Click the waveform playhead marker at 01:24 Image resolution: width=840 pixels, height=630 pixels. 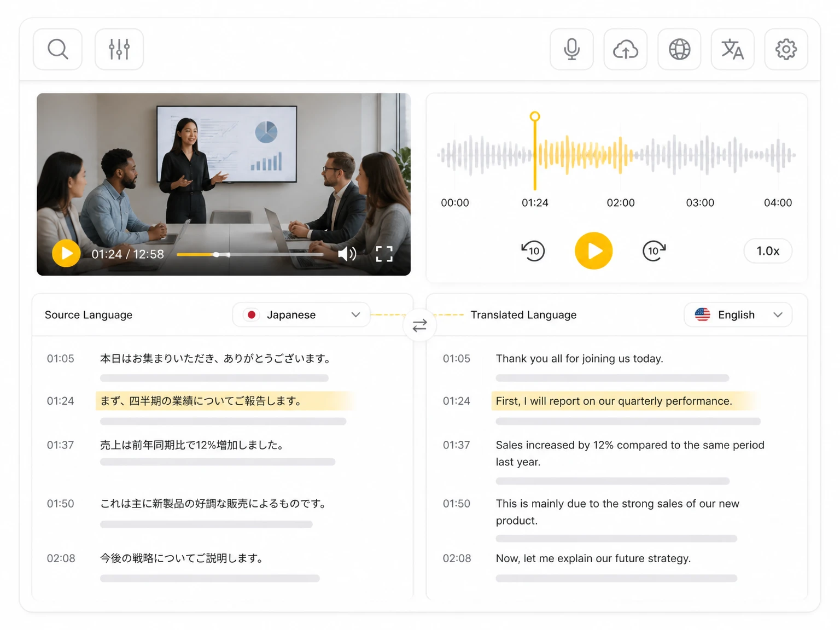point(535,116)
